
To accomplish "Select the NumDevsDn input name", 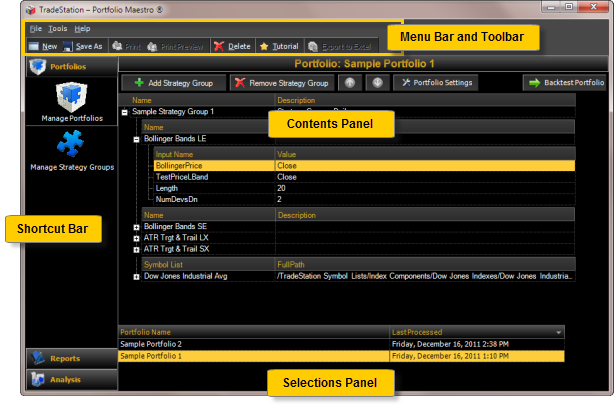I will [177, 199].
